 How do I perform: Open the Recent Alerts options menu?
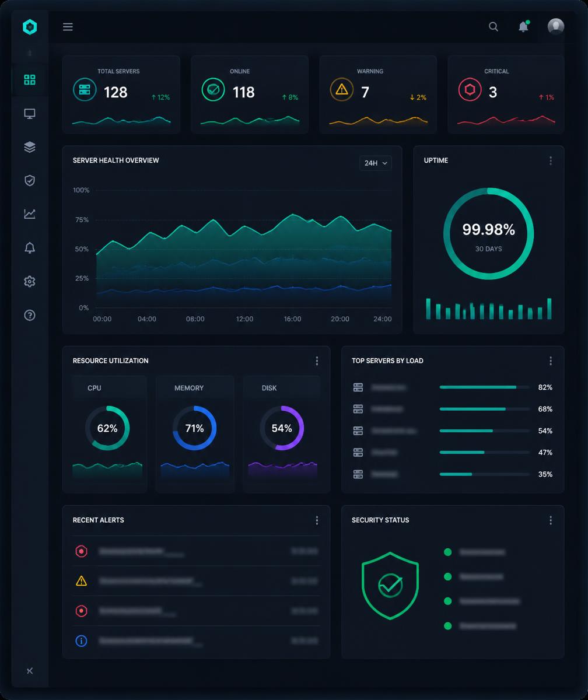coord(317,520)
